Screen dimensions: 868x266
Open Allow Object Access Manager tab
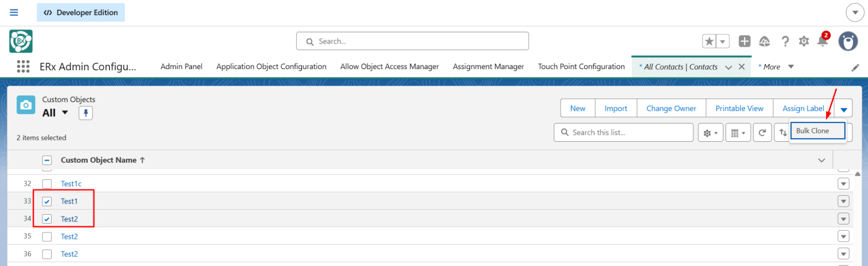click(389, 66)
